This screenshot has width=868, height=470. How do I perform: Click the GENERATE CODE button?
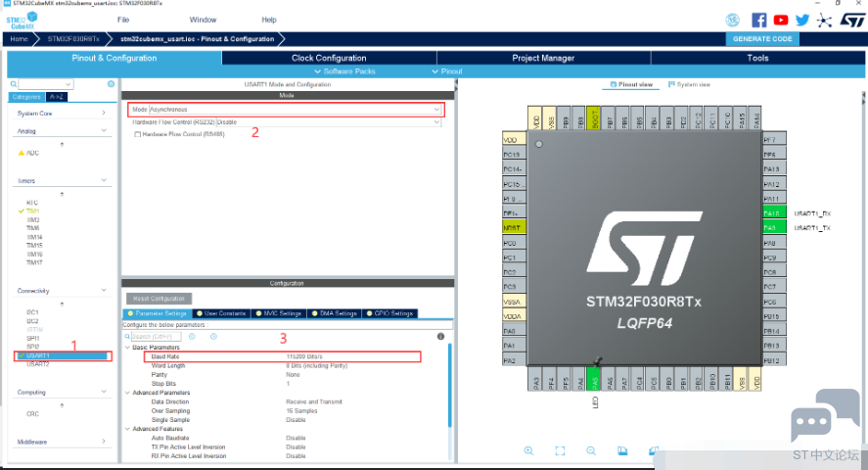pyautogui.click(x=762, y=39)
